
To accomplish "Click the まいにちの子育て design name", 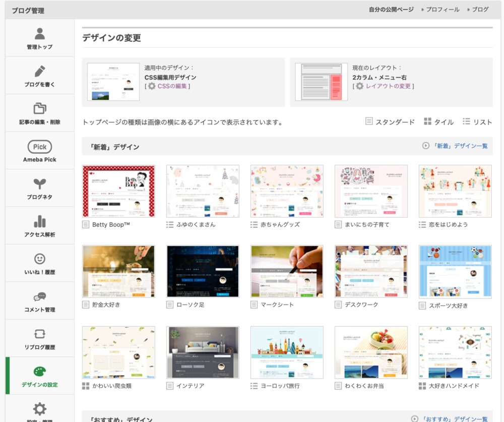I will click(367, 224).
